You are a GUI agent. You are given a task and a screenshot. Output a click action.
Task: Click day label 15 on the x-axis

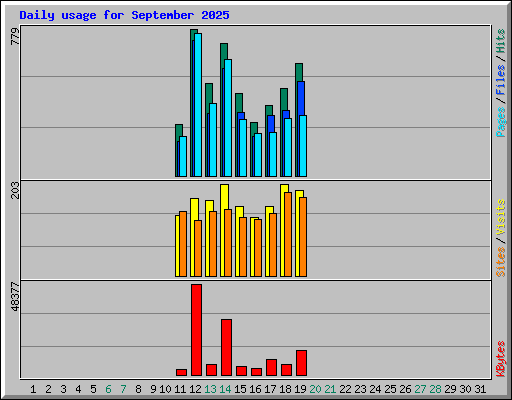[x=240, y=389]
